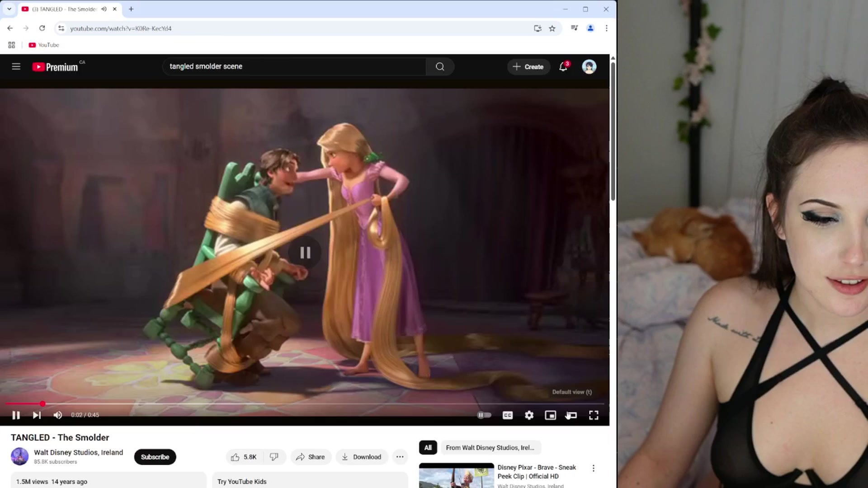Select From Walt Disney Studios chip
This screenshot has height=488, width=868.
pyautogui.click(x=490, y=448)
